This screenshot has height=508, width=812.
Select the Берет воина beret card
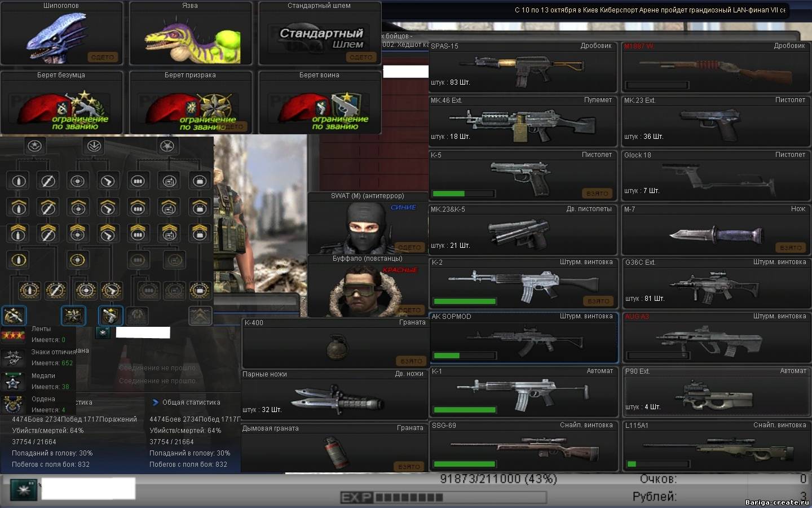320,102
